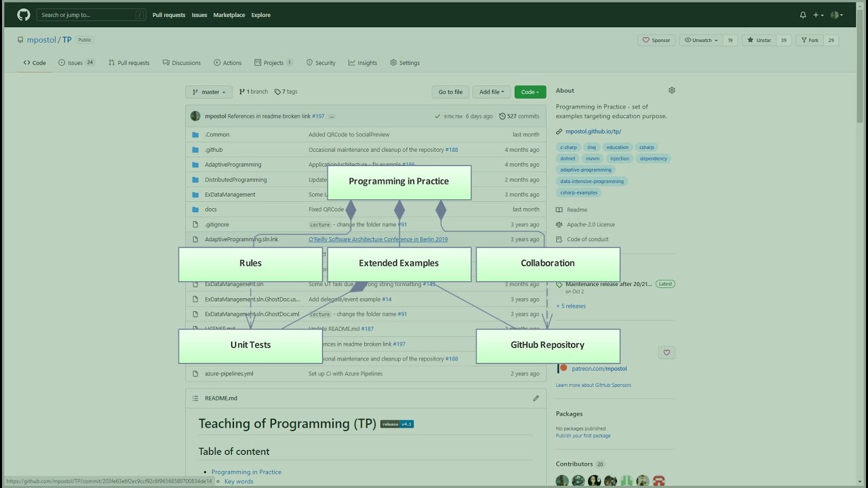Open the About settings gear icon
Image resolution: width=868 pixels, height=488 pixels.
[x=672, y=90]
